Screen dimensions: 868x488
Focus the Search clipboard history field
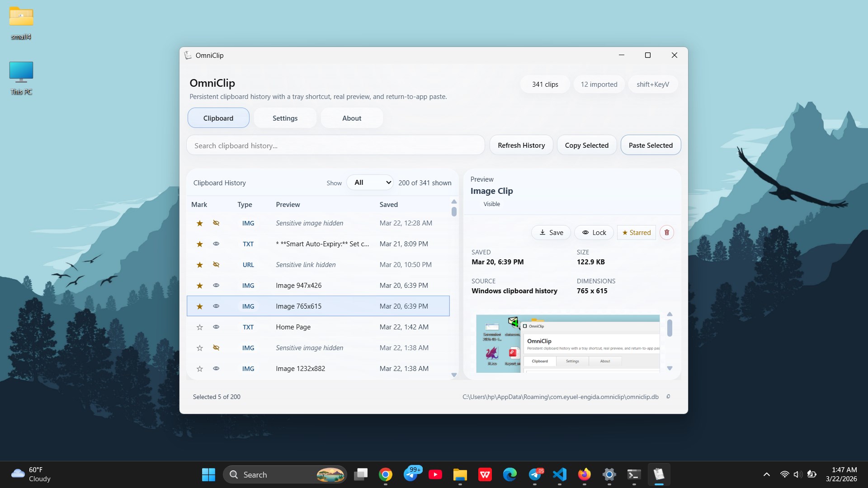[x=335, y=145]
